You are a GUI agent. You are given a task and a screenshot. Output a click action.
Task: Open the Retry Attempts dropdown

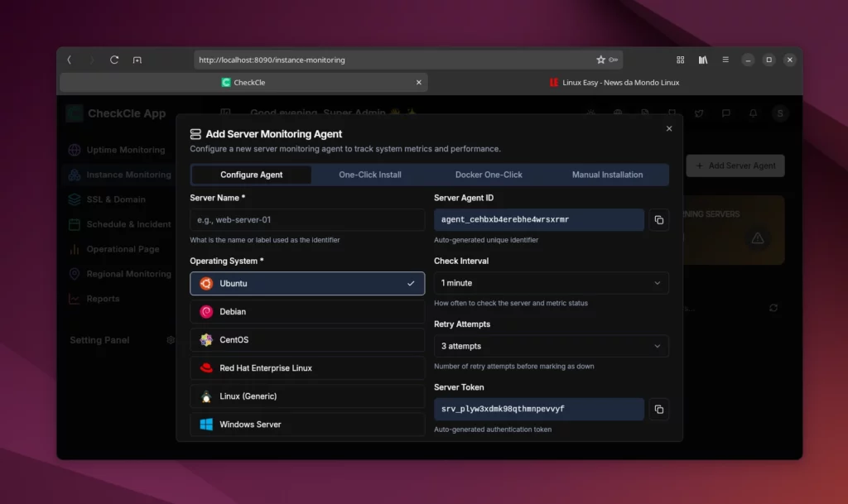[x=551, y=346]
